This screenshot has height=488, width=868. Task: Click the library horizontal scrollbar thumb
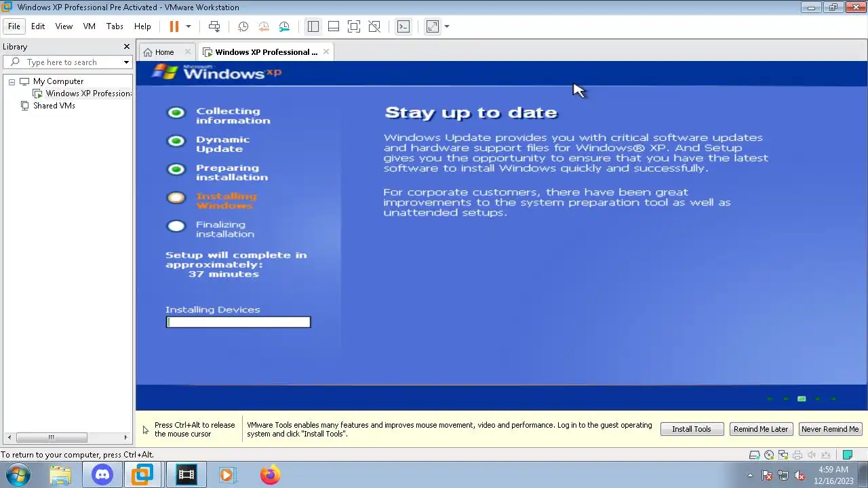51,437
